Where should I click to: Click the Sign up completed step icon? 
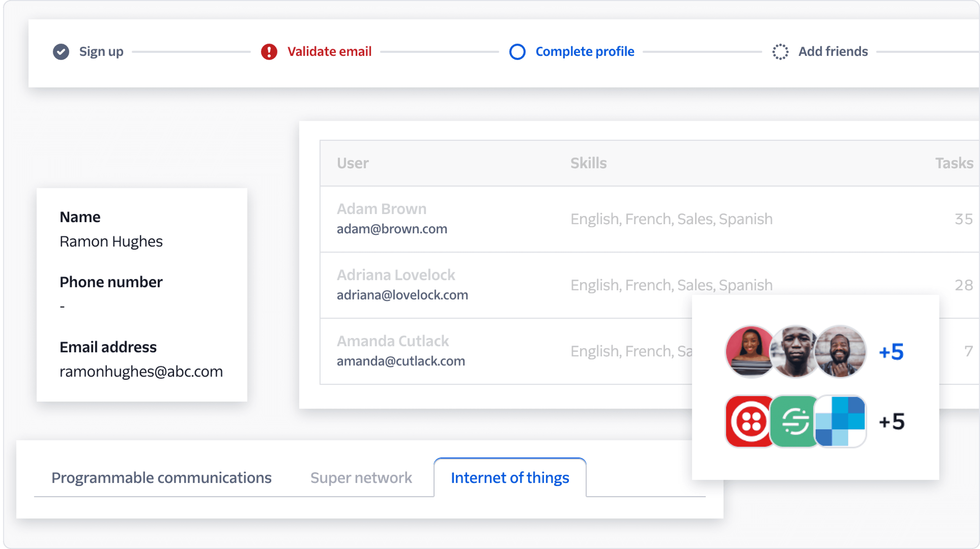tap(60, 50)
